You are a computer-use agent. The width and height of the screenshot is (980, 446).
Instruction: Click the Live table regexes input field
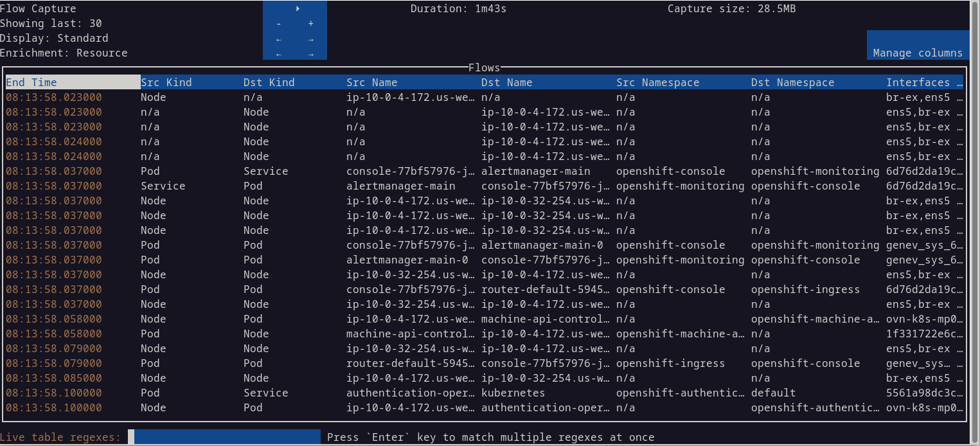226,437
